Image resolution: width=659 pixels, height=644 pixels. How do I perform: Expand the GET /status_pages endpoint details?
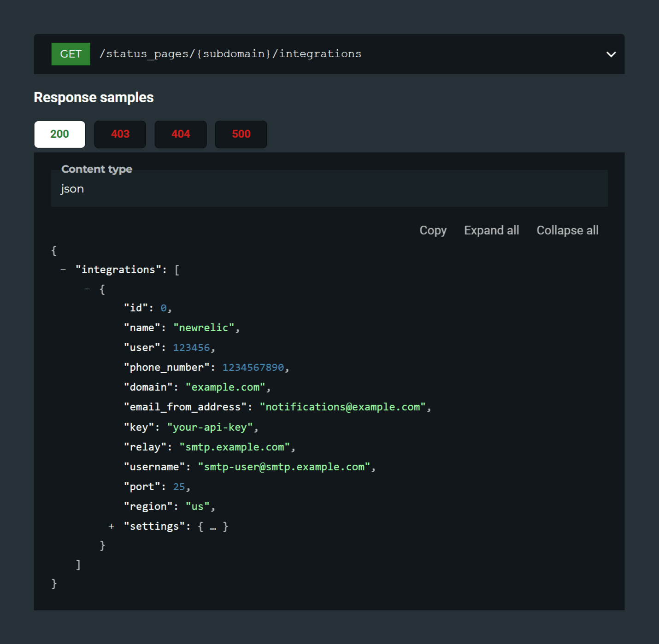point(611,54)
